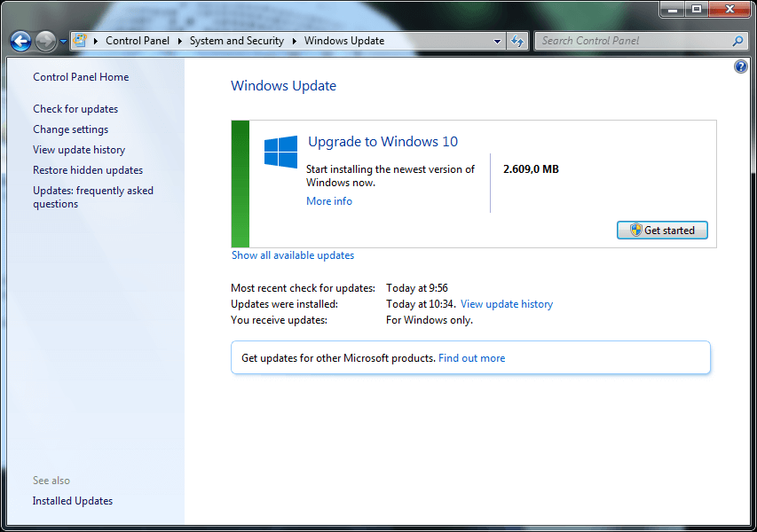Click Find out more link
Image resolution: width=757 pixels, height=532 pixels.
tap(471, 358)
